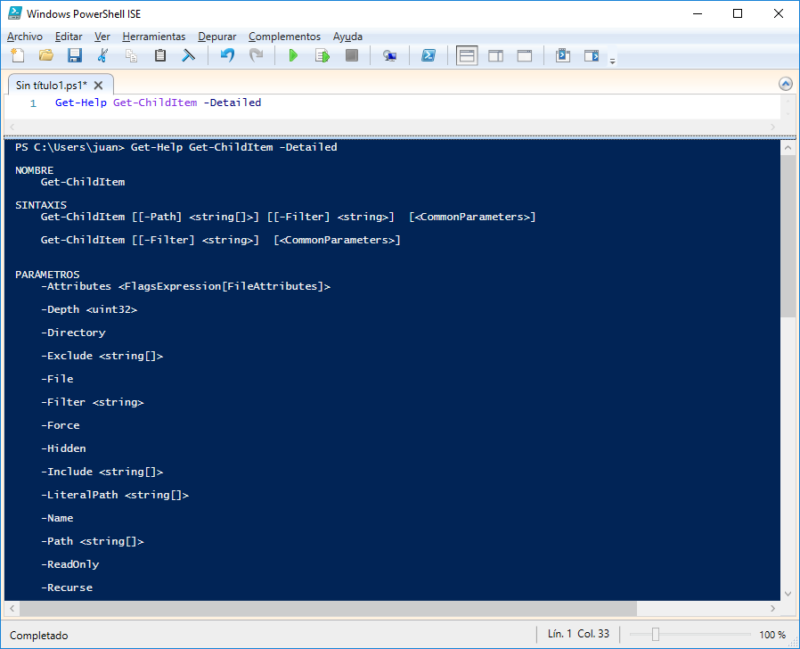Select the Stop Operation icon
The width and height of the screenshot is (800, 649).
click(x=351, y=55)
